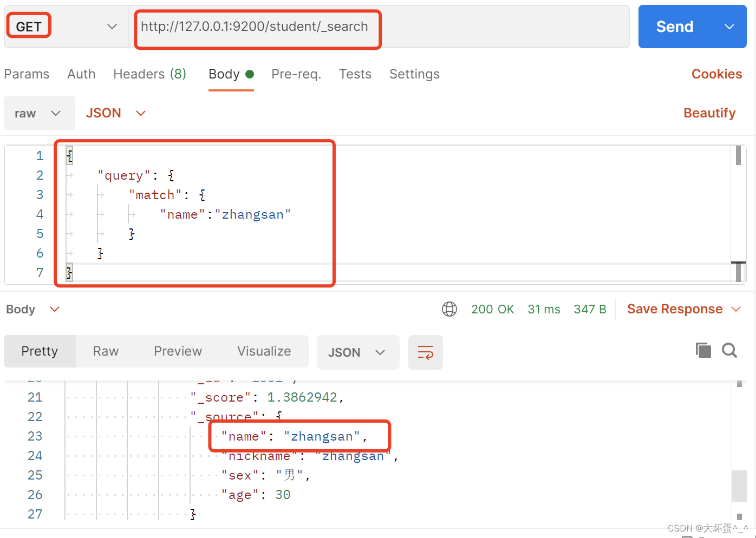Open the Save Response menu
This screenshot has height=538, width=756.
point(683,309)
